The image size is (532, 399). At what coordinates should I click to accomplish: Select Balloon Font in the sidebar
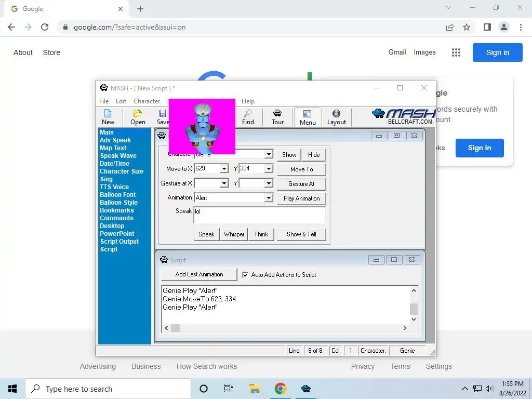pyautogui.click(x=118, y=195)
